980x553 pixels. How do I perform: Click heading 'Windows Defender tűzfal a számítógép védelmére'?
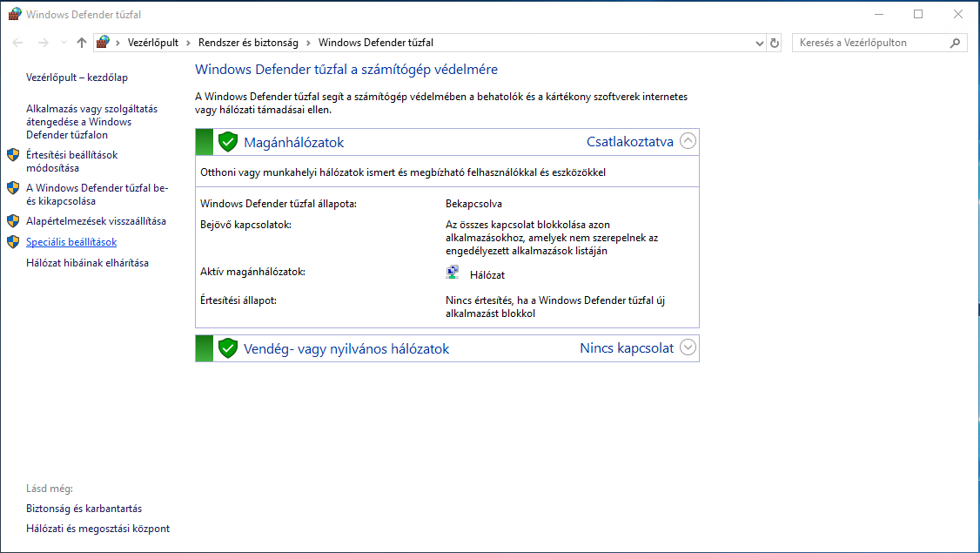346,70
